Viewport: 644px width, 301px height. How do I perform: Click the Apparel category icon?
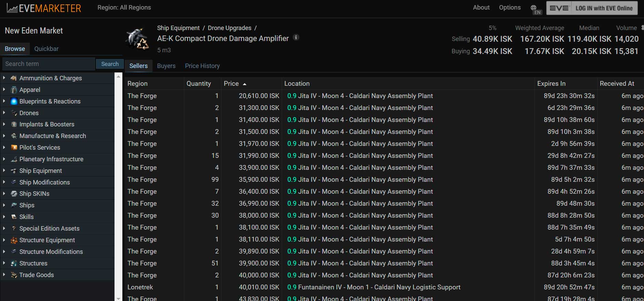point(14,90)
